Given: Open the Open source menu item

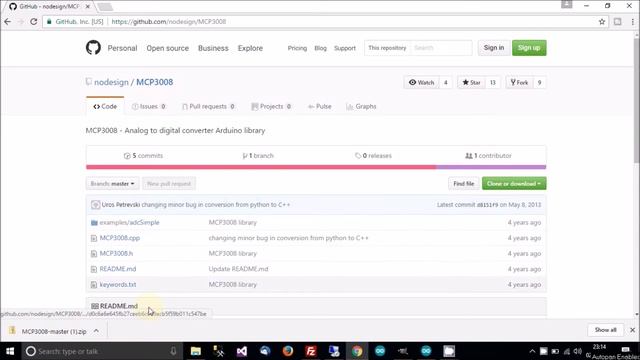Looking at the screenshot, I should pyautogui.click(x=167, y=48).
